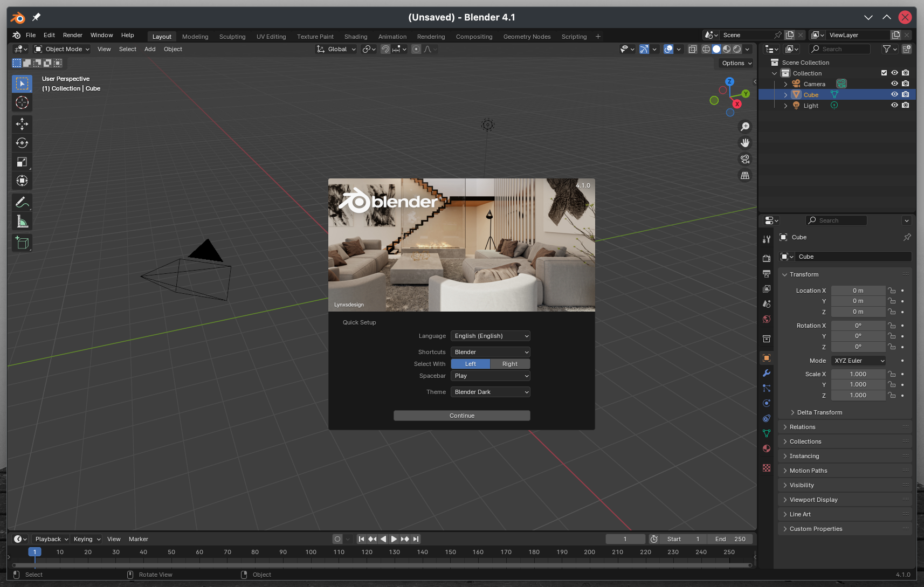Select the Cursor tool in the viewport toolbar

coord(22,102)
